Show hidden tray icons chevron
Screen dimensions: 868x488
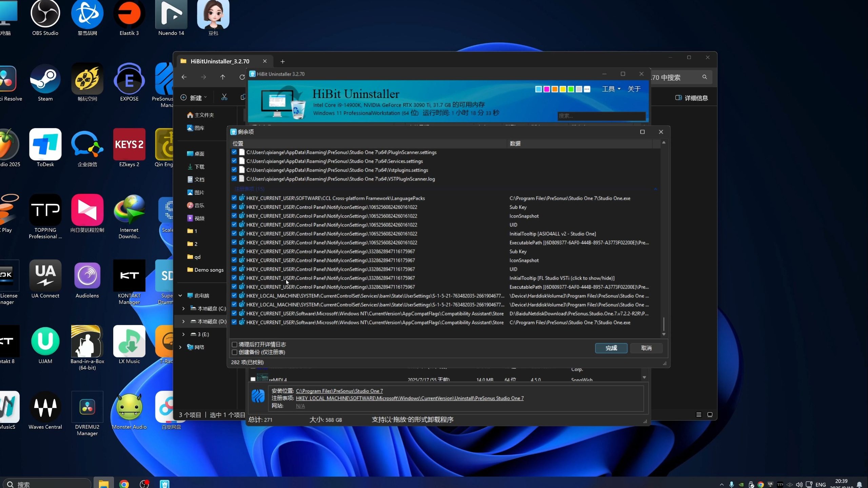point(722,484)
